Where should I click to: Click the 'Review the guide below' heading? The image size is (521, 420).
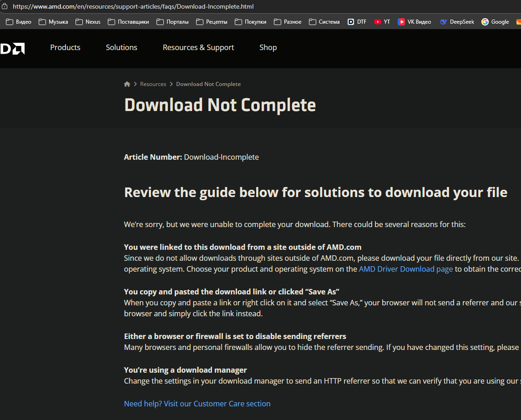click(x=316, y=192)
